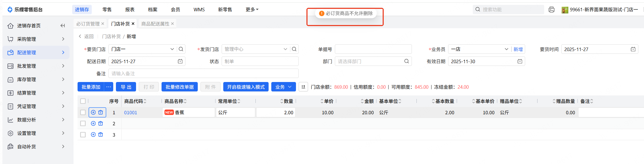Click plus icon in row 2
Screen dimensions: 644x164
[93, 123]
